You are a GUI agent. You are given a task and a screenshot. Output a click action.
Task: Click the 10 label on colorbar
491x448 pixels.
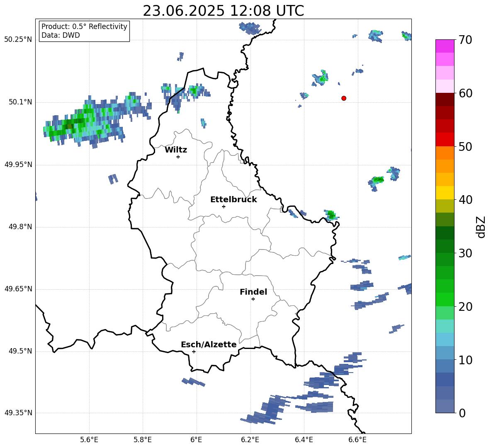[x=465, y=360]
